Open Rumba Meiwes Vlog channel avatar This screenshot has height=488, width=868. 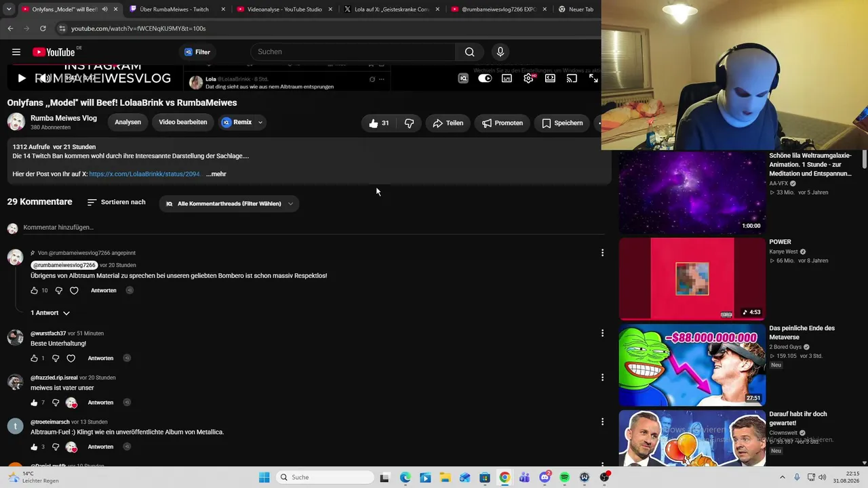tap(16, 122)
